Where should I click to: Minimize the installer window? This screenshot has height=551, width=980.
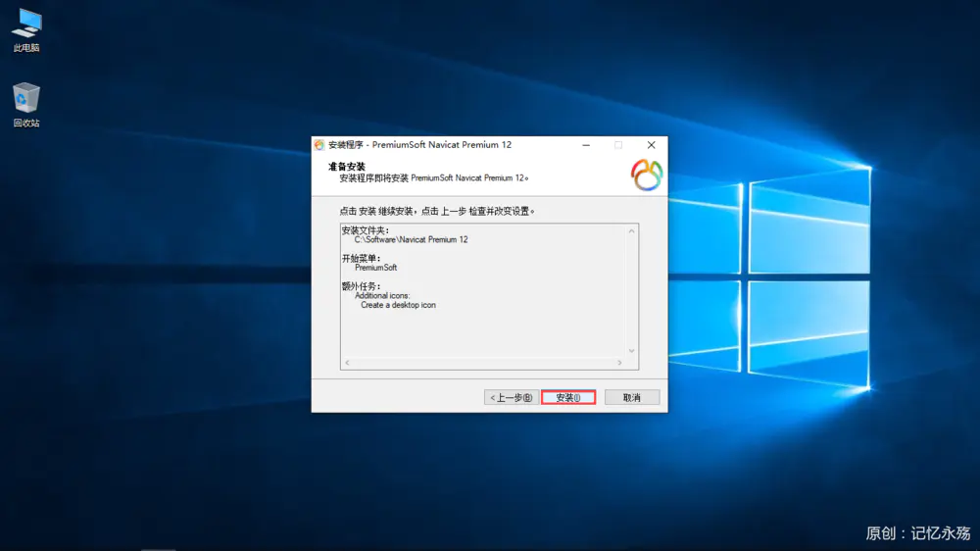point(586,145)
